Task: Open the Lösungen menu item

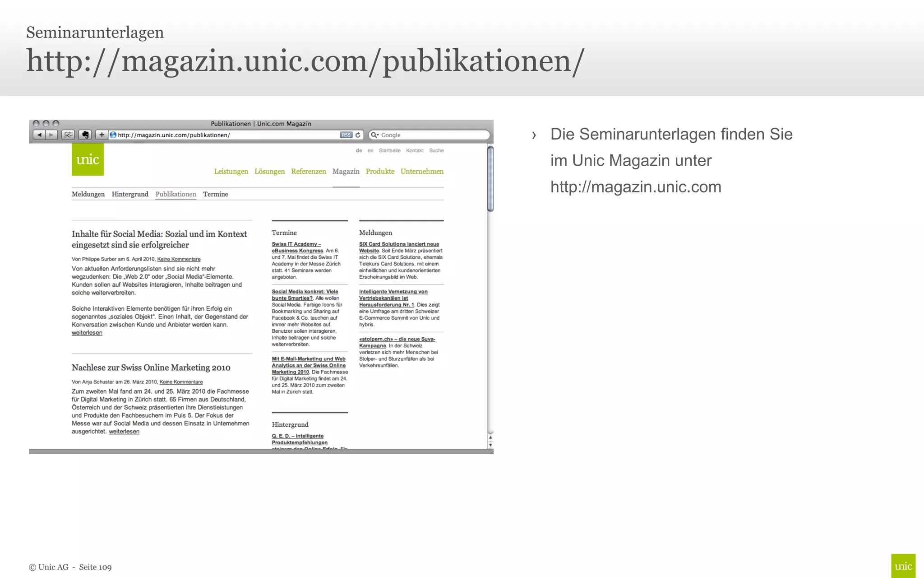Action: [x=269, y=172]
